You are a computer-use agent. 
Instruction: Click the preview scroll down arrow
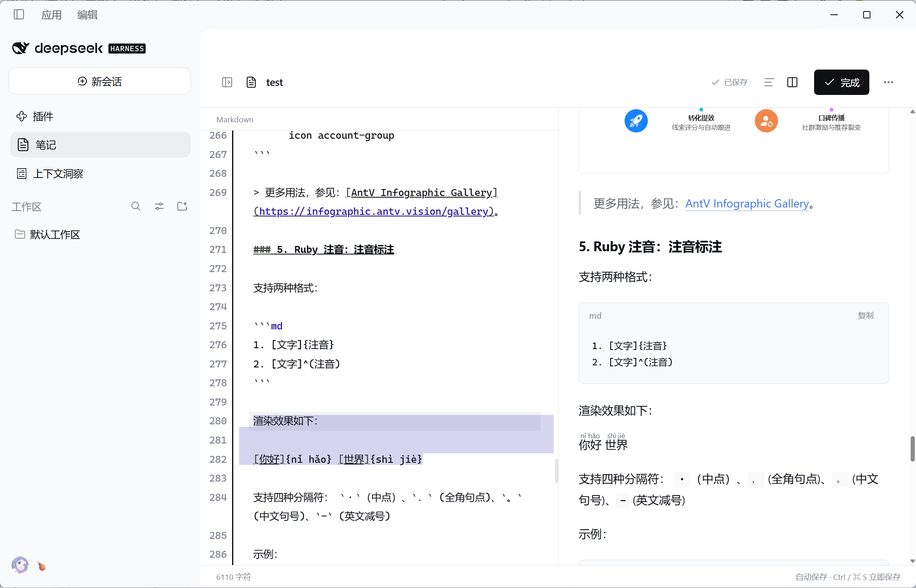(912, 561)
